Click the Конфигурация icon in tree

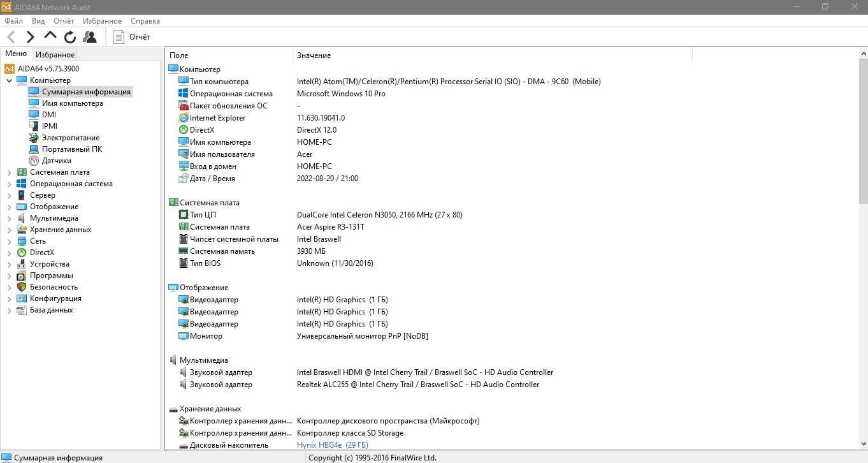point(22,298)
